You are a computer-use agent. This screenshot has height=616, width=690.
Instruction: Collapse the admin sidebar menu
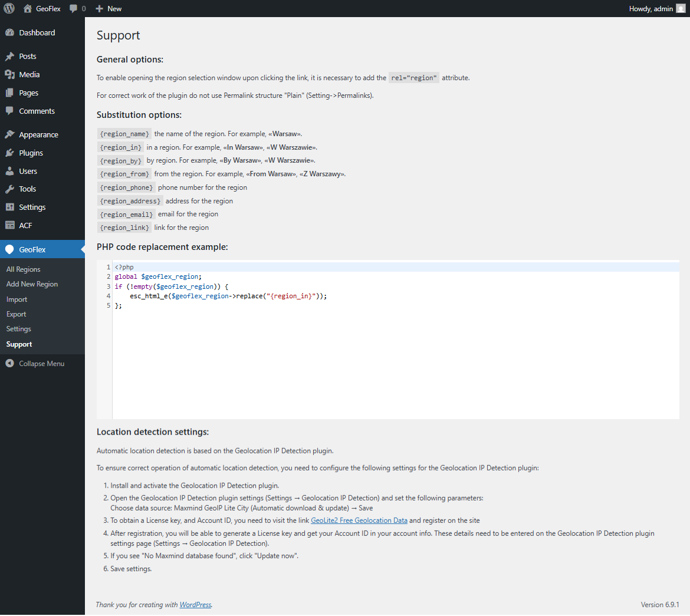coord(35,364)
